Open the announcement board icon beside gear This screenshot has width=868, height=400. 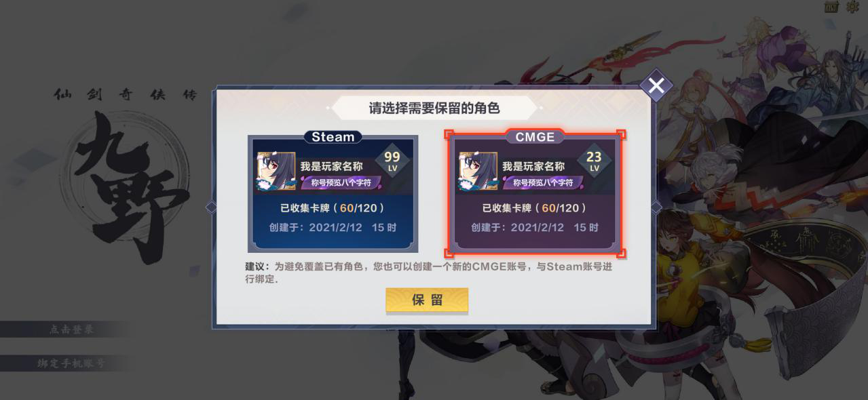(x=831, y=7)
